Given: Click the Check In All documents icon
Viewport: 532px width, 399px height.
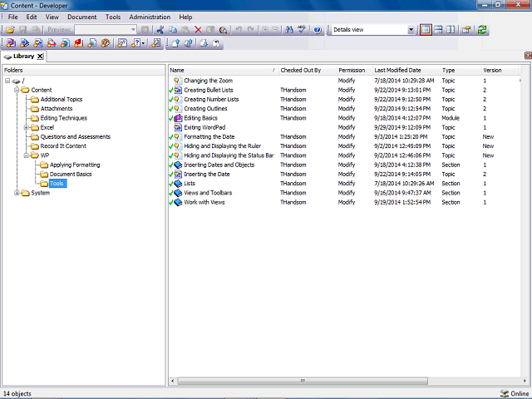Looking at the screenshot, I should [x=189, y=43].
